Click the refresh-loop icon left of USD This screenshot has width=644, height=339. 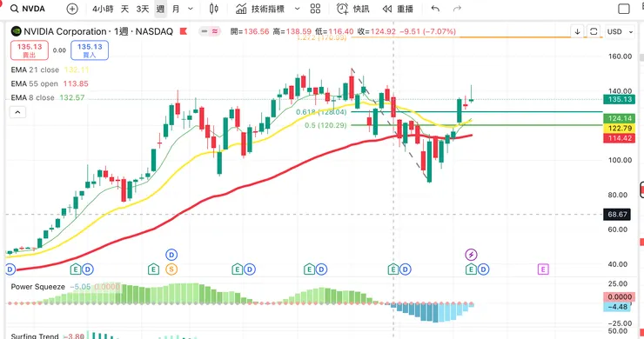[x=594, y=31]
